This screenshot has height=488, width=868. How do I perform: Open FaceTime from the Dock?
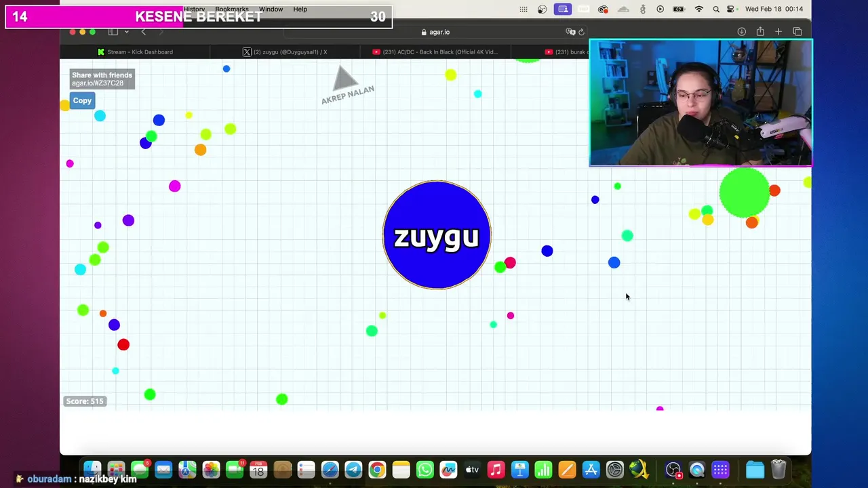coord(235,469)
